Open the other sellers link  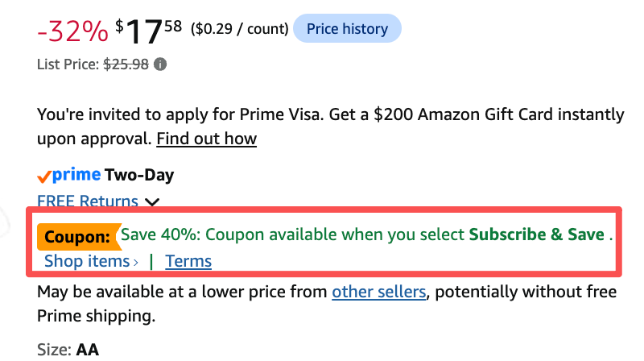378,292
